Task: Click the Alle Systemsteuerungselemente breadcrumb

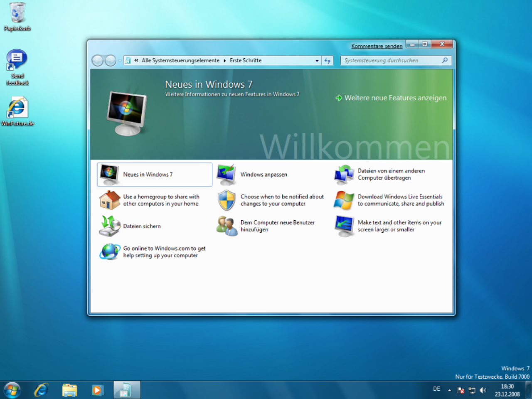Action: coord(180,61)
